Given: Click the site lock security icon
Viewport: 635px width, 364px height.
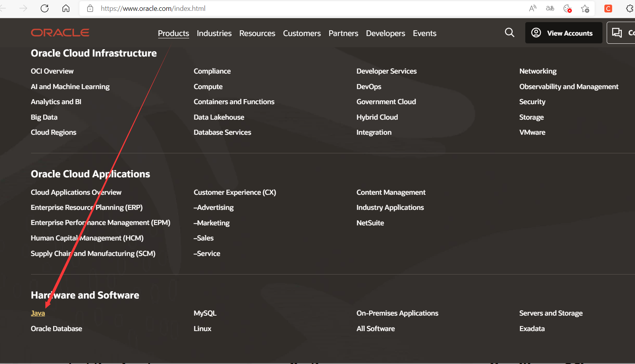Looking at the screenshot, I should tap(90, 9).
